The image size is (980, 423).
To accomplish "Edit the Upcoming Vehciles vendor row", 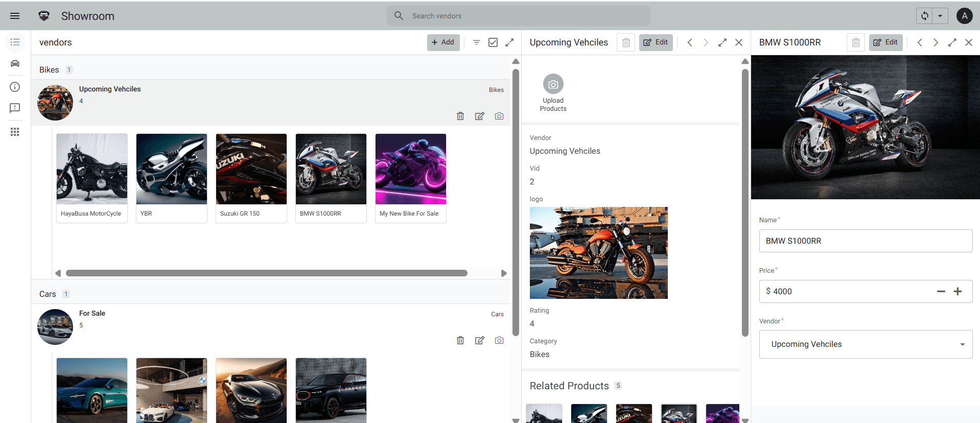I will 479,116.
